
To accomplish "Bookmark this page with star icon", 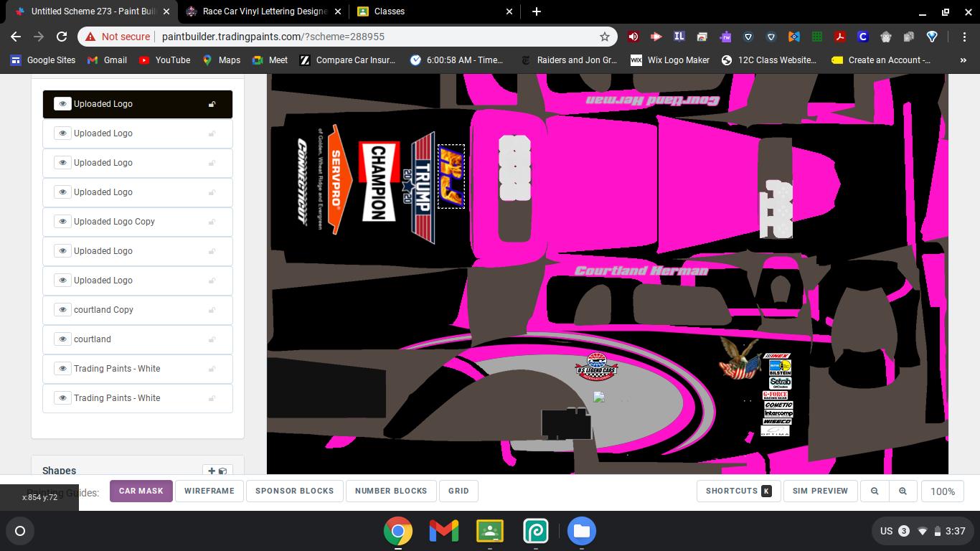I will (605, 37).
